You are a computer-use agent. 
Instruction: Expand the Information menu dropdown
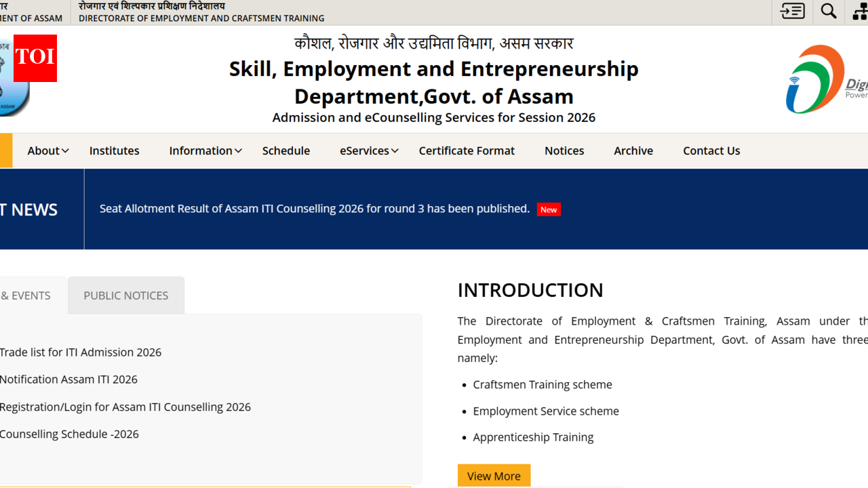(205, 151)
